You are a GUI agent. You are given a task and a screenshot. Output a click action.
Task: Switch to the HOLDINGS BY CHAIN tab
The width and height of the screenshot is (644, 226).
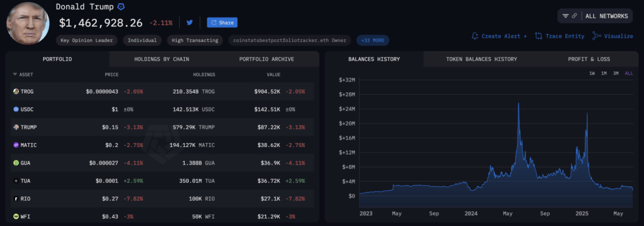[162, 59]
